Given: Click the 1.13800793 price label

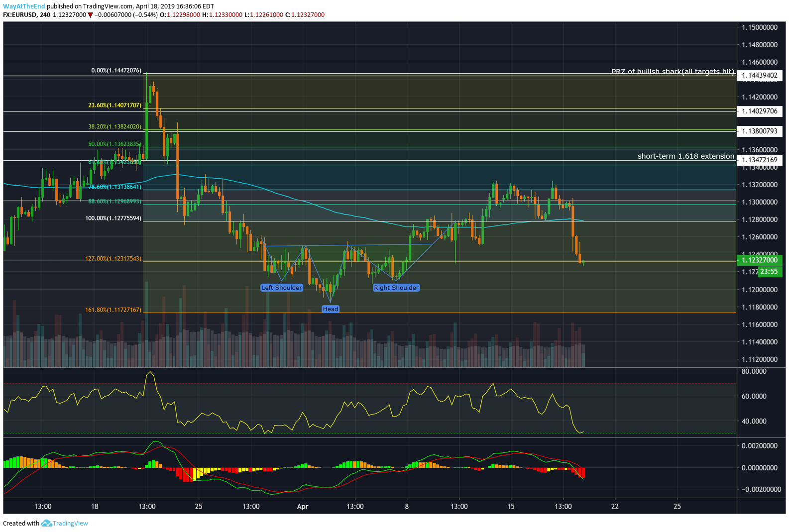Looking at the screenshot, I should tap(760, 131).
